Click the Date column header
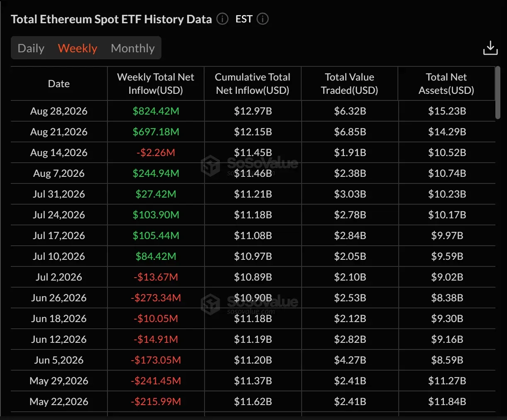The height and width of the screenshot is (420, 507). (59, 83)
